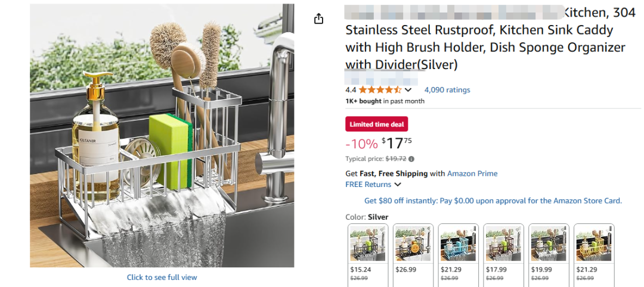Click the "Click to see full view" link
The width and height of the screenshot is (644, 287).
click(162, 277)
